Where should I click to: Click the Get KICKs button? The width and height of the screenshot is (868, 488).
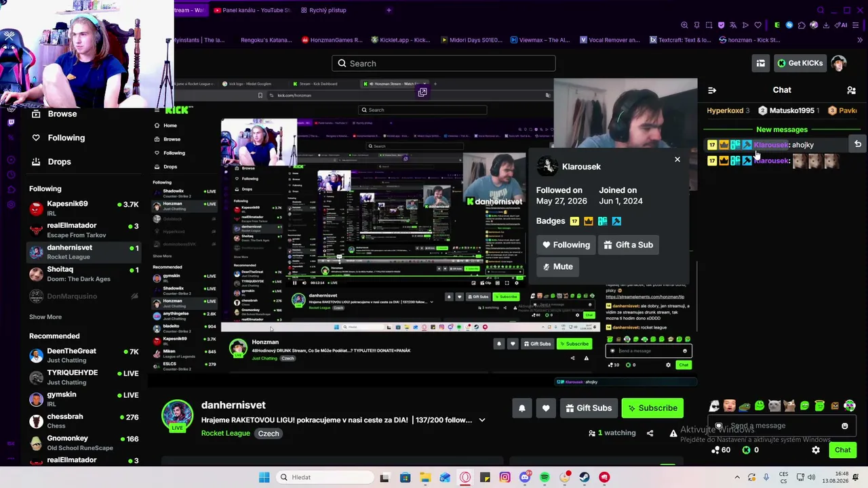pyautogui.click(x=800, y=63)
